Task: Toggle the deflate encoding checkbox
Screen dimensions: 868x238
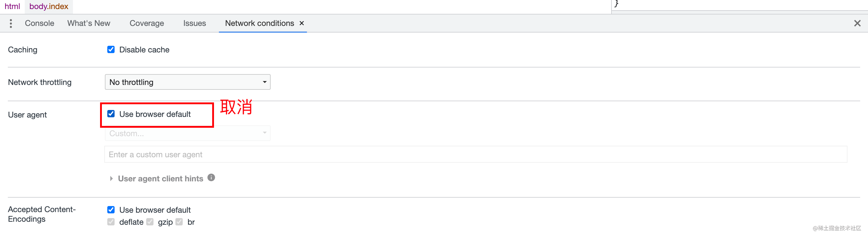Action: click(111, 222)
